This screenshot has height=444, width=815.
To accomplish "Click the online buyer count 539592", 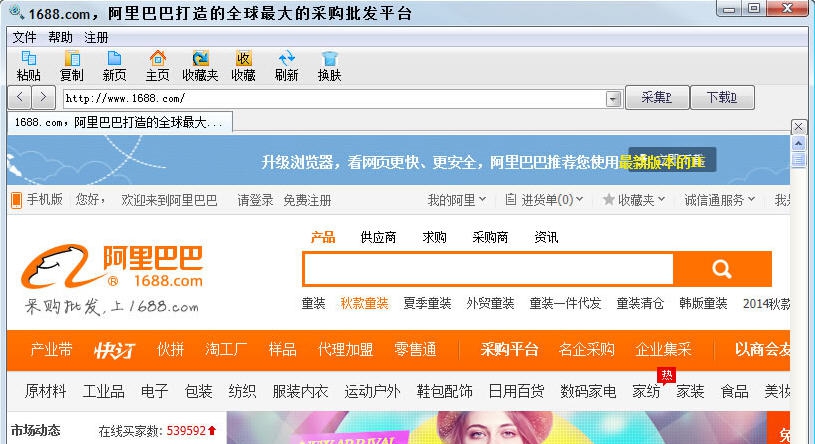I will pyautogui.click(x=186, y=431).
